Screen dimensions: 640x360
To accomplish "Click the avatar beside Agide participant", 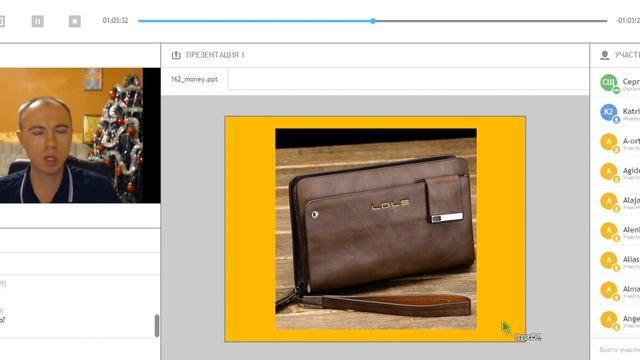I will pos(609,171).
